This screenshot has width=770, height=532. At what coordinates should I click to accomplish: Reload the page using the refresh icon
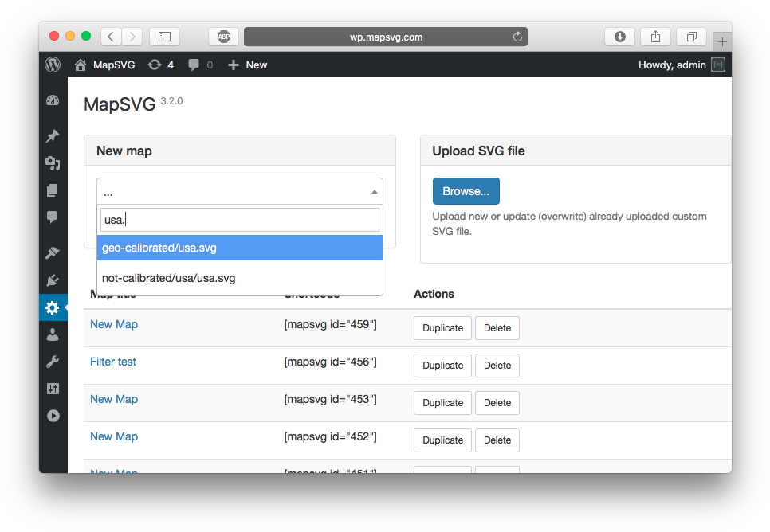517,37
